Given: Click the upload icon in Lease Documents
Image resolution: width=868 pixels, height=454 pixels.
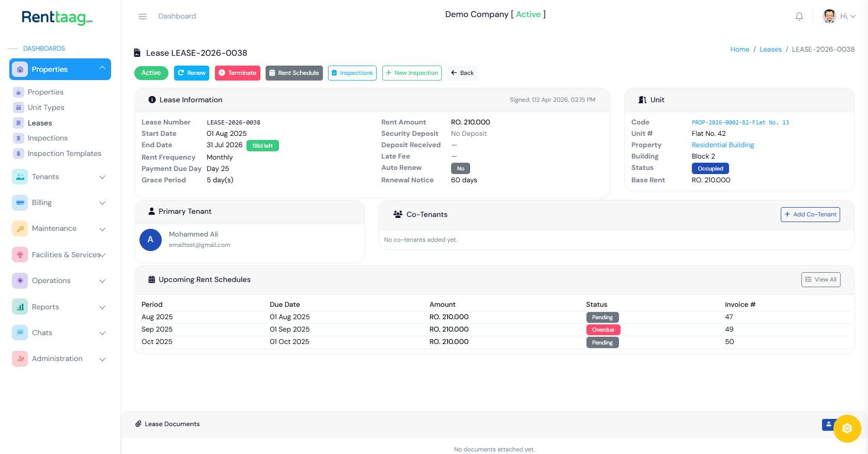Looking at the screenshot, I should click(x=828, y=424).
